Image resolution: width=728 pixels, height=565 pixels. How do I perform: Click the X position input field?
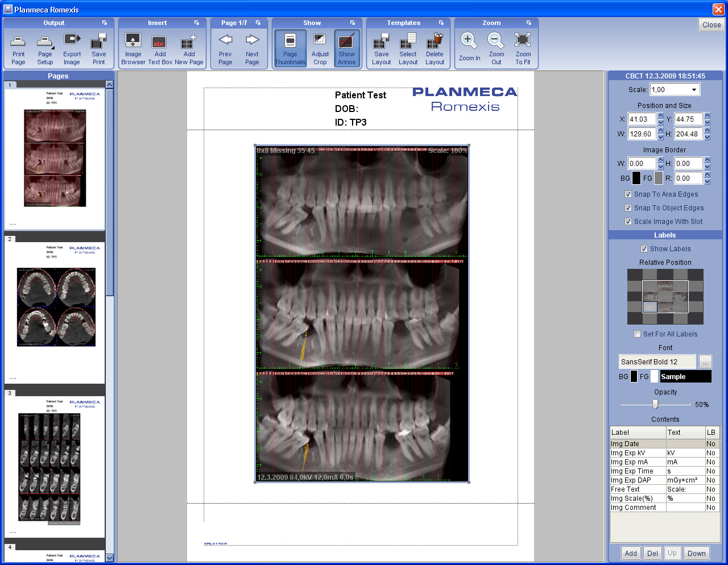point(642,119)
